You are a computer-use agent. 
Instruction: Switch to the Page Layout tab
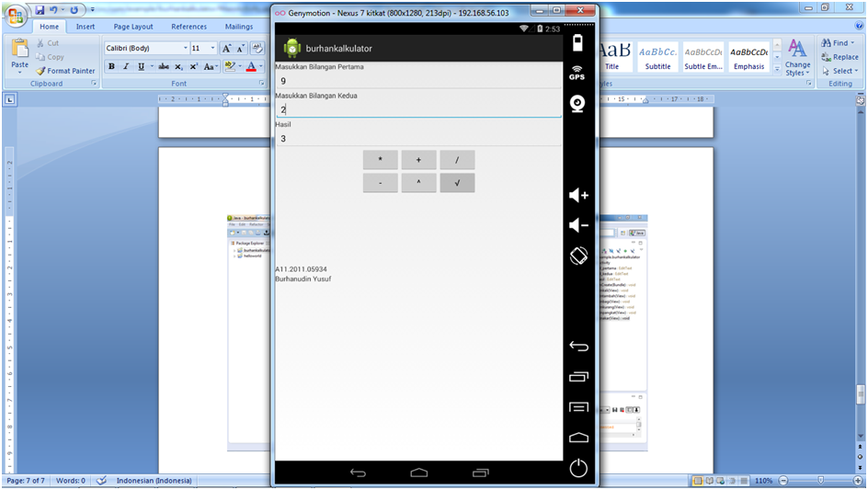pos(133,27)
